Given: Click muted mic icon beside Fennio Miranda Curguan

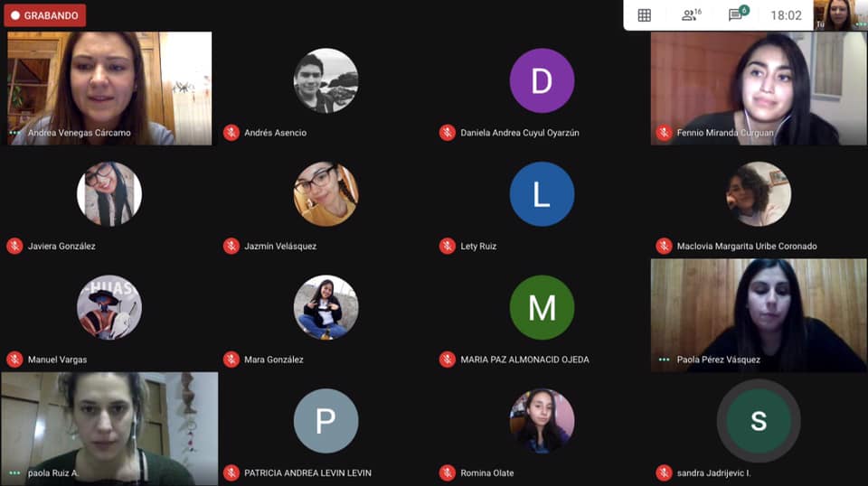Looking at the screenshot, I should [x=664, y=133].
